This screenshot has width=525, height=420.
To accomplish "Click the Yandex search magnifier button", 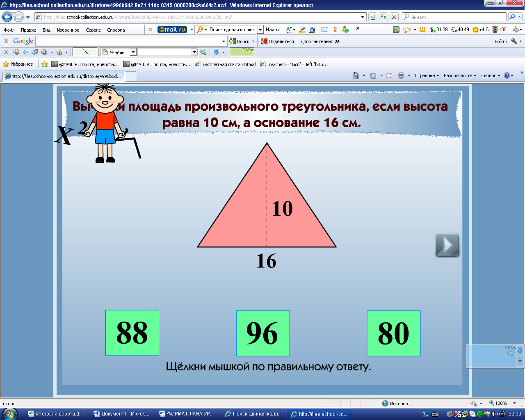I will click(512, 17).
